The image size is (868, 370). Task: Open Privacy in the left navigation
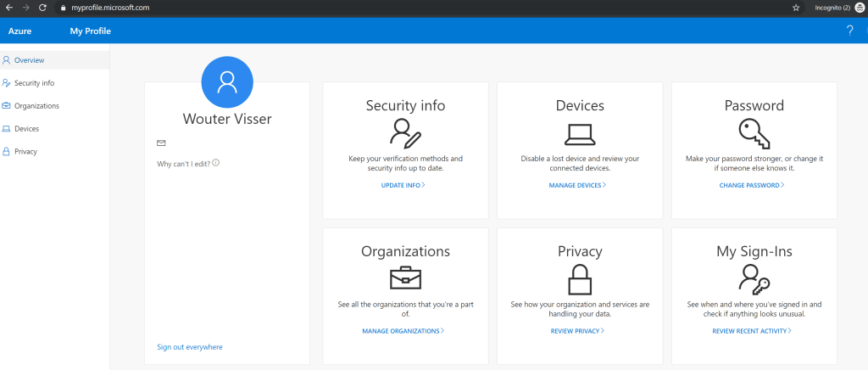55,151
